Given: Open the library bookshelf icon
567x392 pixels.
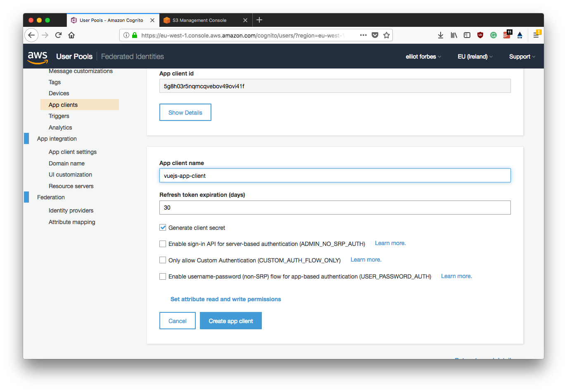Looking at the screenshot, I should point(454,35).
